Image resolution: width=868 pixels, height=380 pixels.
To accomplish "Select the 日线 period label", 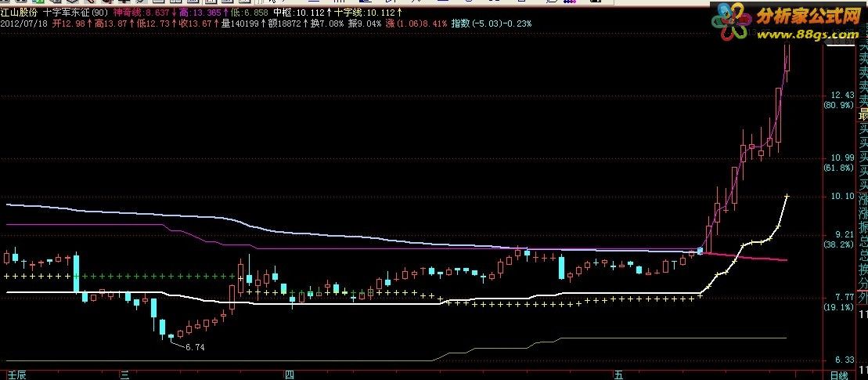I will [839, 375].
